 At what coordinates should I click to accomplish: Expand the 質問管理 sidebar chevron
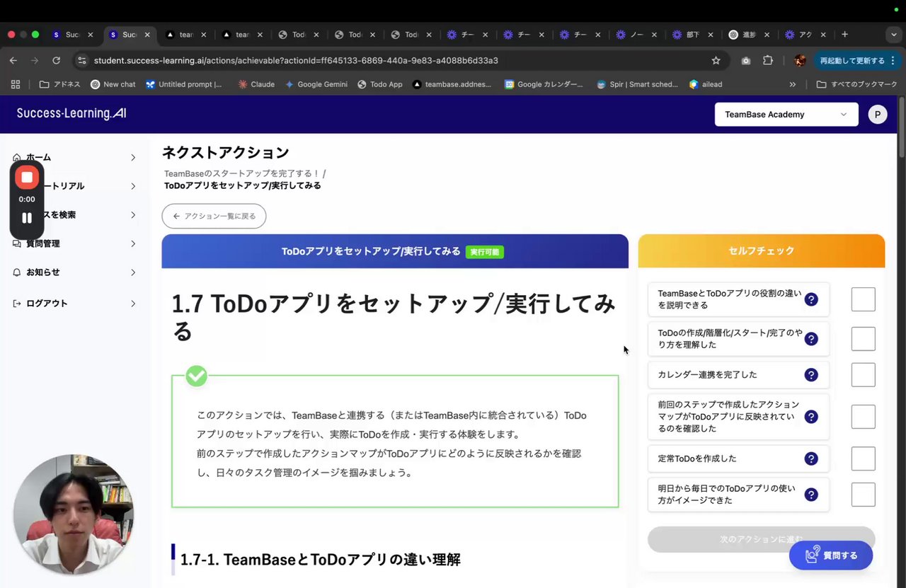tap(133, 243)
